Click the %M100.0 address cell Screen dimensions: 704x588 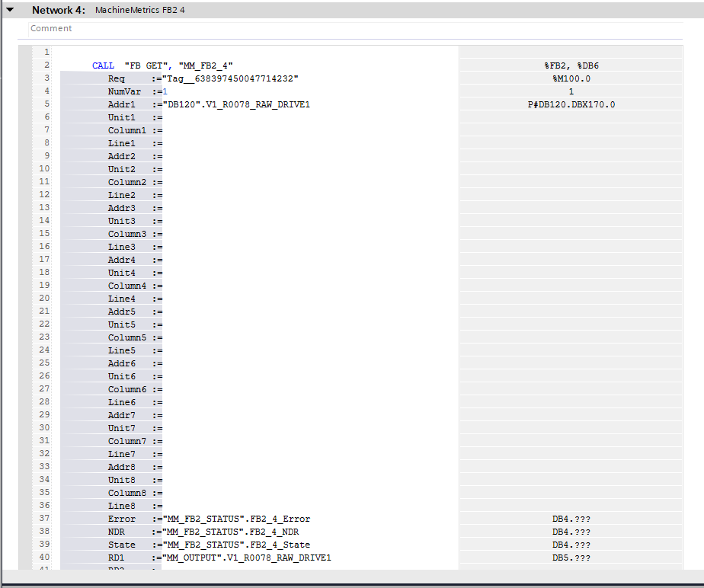click(571, 78)
